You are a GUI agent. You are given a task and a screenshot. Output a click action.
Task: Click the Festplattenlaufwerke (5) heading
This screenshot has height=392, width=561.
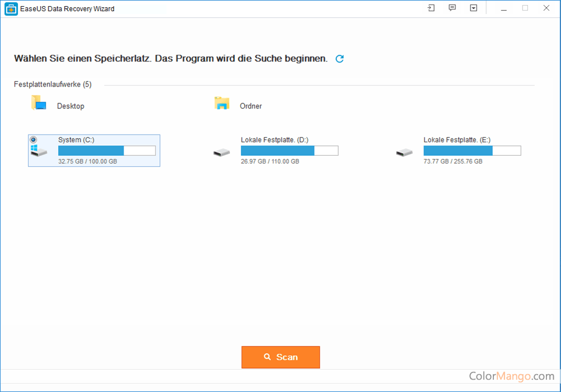tap(53, 84)
